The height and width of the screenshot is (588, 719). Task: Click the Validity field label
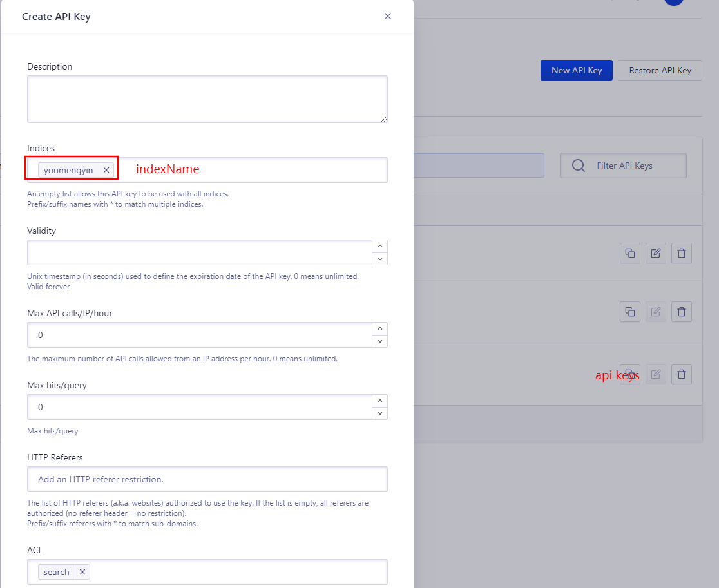[x=41, y=231]
